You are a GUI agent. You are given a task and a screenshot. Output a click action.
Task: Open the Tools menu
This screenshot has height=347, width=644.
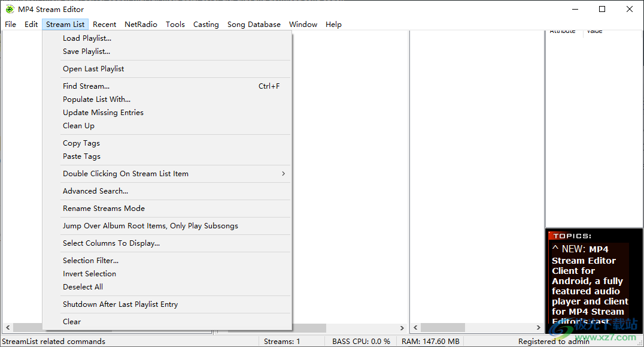pyautogui.click(x=175, y=24)
